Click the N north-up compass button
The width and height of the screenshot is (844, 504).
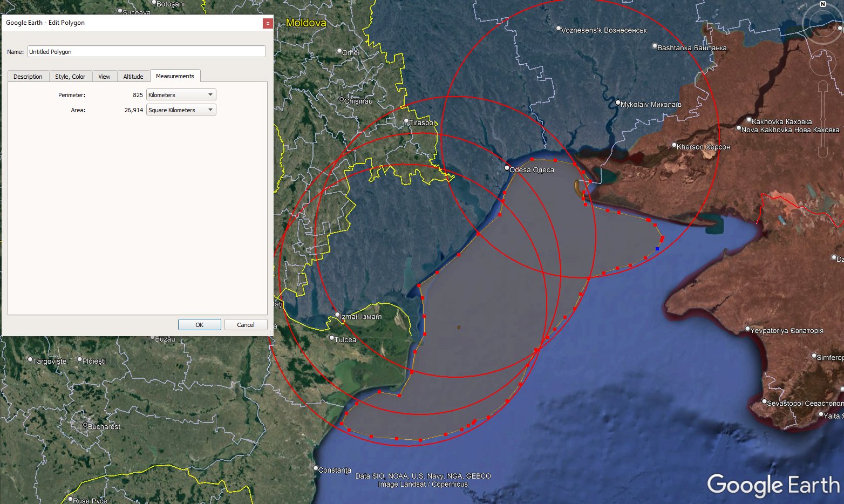pos(823,4)
